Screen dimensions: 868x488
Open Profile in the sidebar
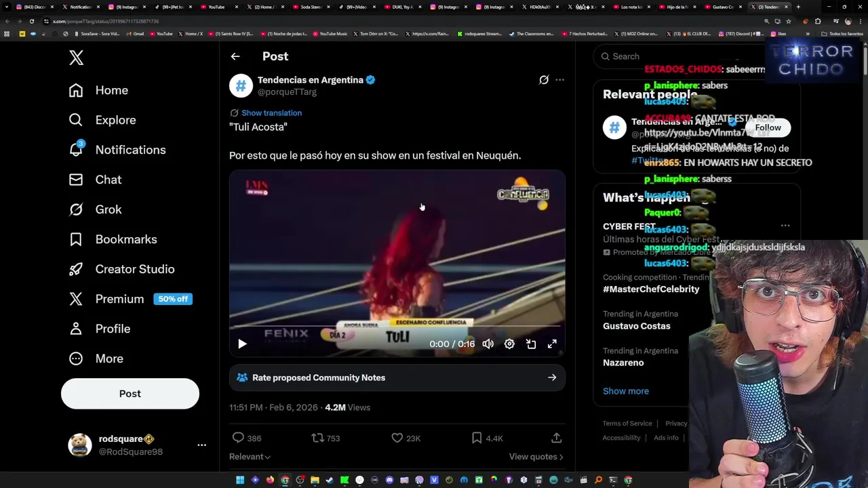[x=99, y=329]
